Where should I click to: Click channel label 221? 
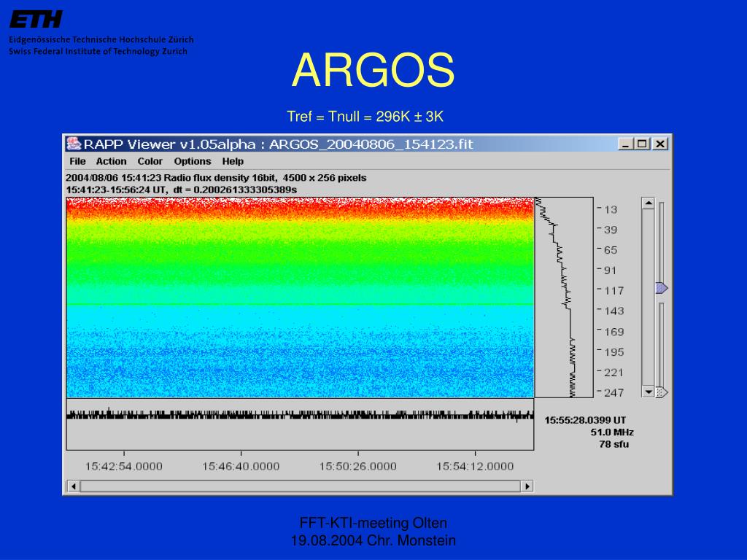pyautogui.click(x=614, y=373)
